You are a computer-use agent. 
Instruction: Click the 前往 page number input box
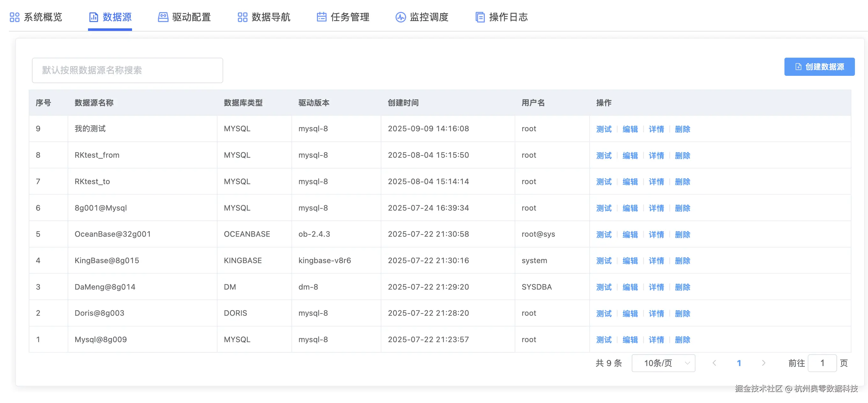click(822, 363)
